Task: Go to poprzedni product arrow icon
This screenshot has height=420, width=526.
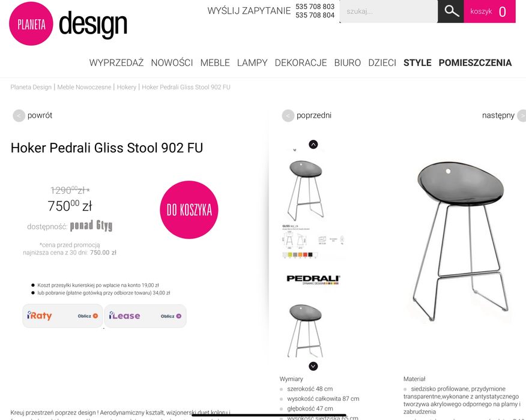Action: (x=288, y=116)
